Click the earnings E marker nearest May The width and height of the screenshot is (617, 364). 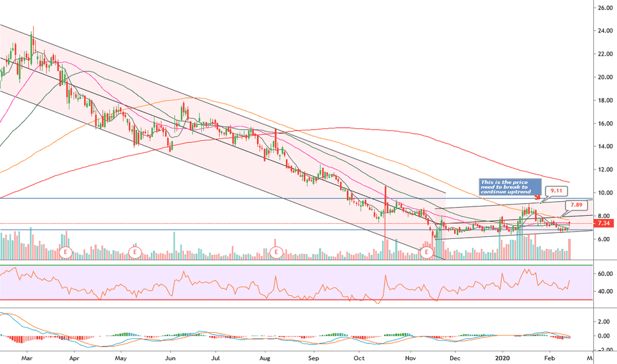(x=135, y=252)
